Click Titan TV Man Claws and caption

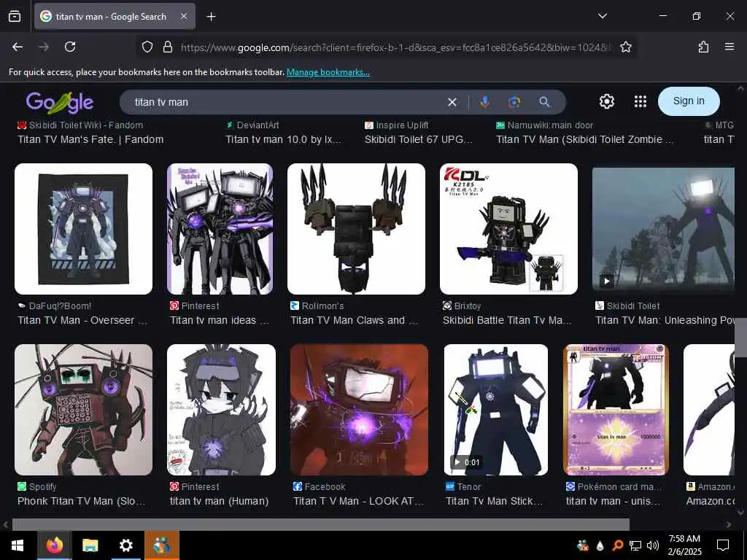354,321
